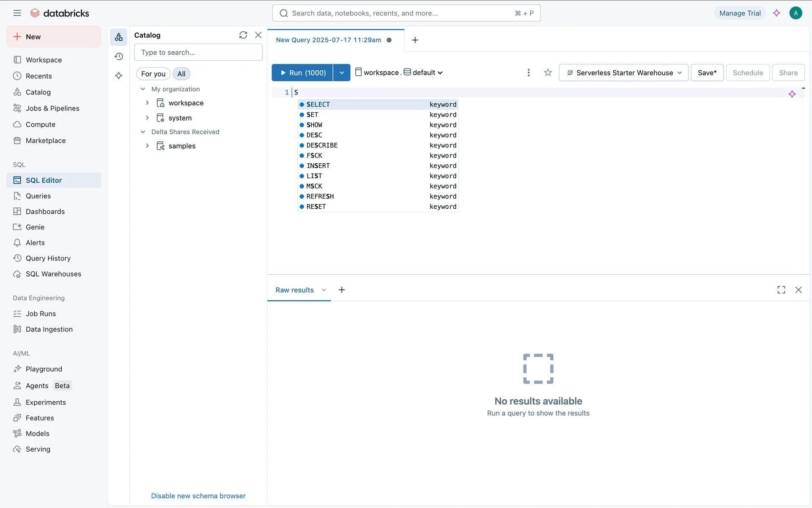Click the Databricks Assistant sparkle icon at top right
Screen dimensions: 812x508
pyautogui.click(x=776, y=13)
